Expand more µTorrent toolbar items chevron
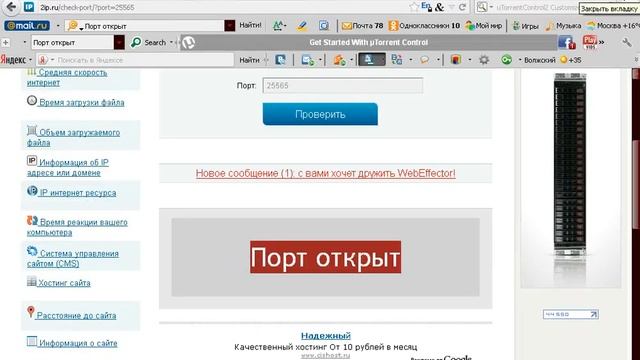 pos(601,42)
